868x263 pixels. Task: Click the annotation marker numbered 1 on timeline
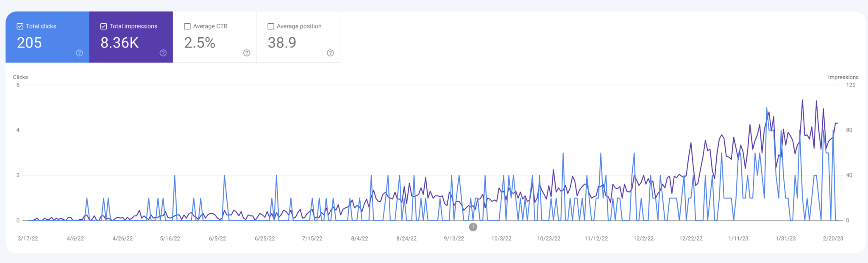click(473, 227)
